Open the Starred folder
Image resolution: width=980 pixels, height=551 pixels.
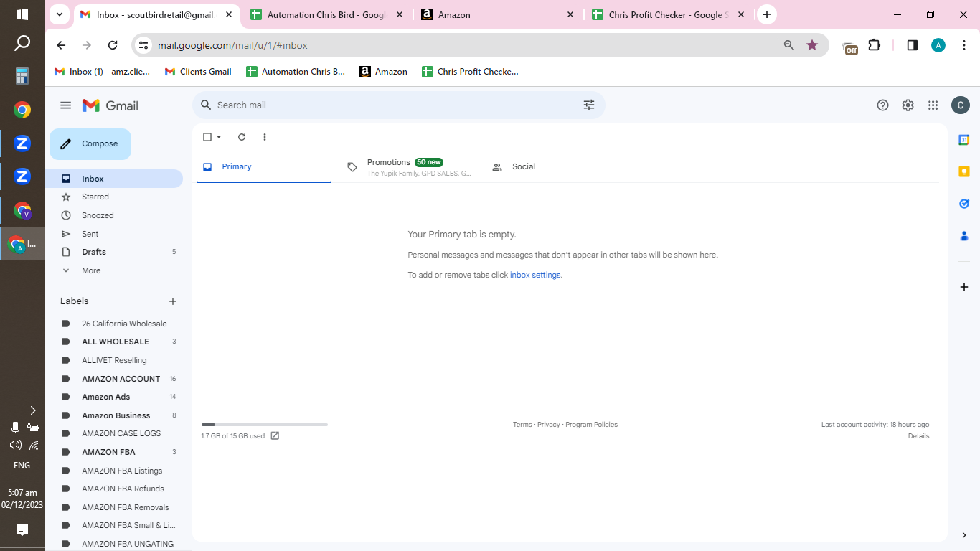[116, 197]
